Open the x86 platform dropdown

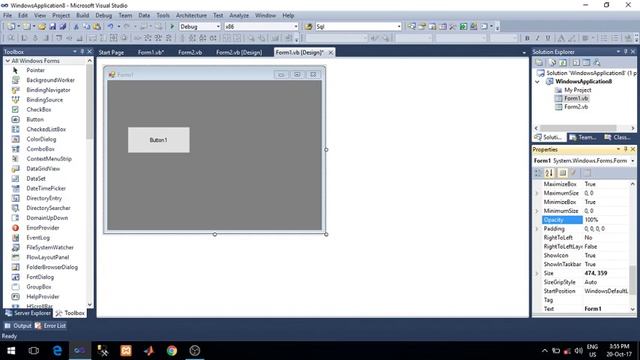tap(296, 27)
